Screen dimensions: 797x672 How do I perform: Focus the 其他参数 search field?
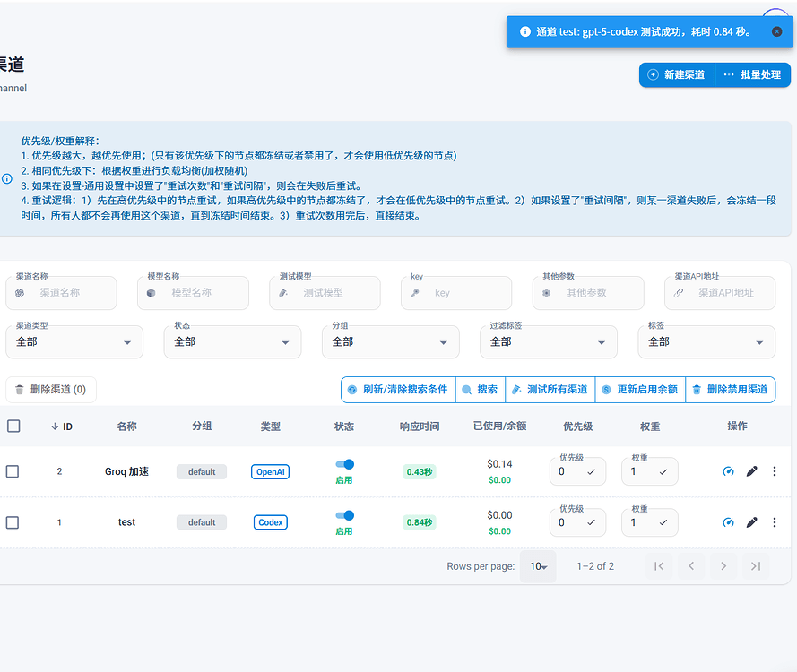tap(588, 293)
